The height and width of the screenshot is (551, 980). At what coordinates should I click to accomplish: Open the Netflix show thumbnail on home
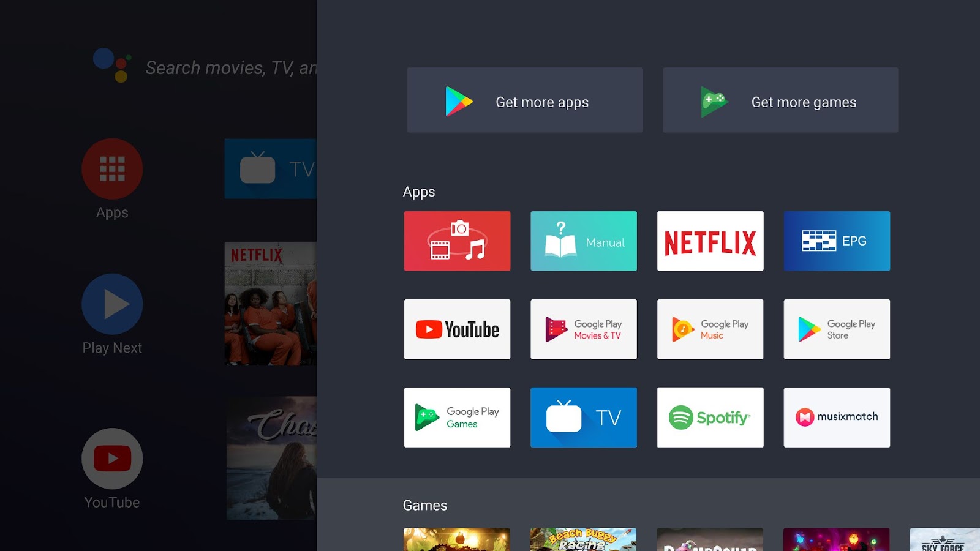click(271, 304)
